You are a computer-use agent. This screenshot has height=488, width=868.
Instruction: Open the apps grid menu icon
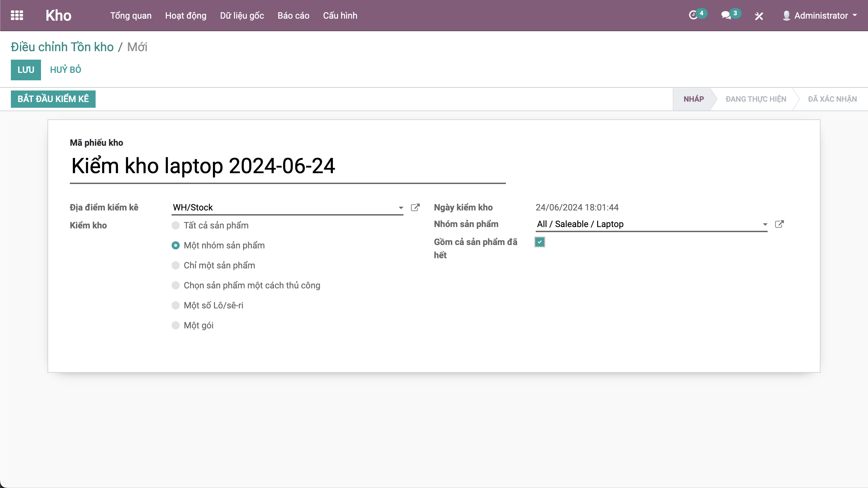tap(17, 16)
